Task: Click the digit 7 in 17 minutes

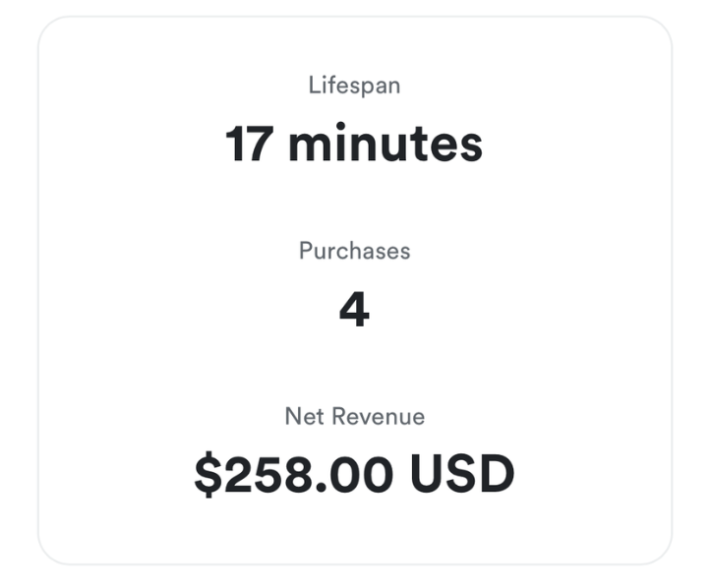Action: tap(259, 144)
